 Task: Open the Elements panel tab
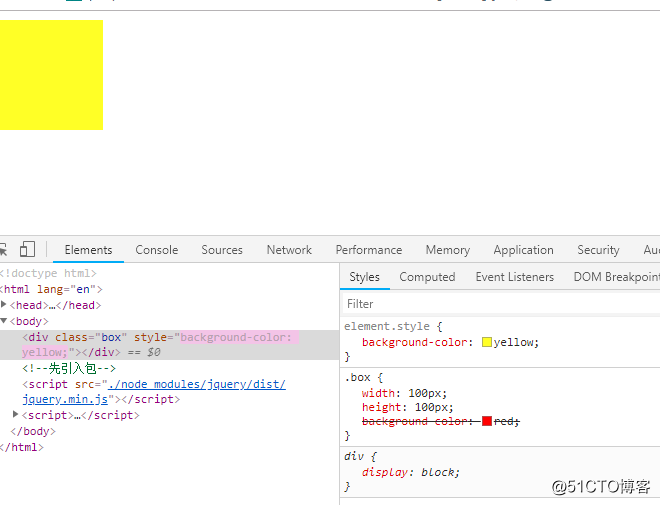tap(88, 250)
